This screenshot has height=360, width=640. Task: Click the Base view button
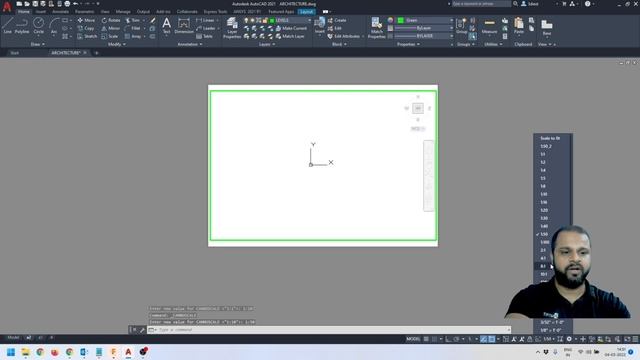[x=547, y=27]
